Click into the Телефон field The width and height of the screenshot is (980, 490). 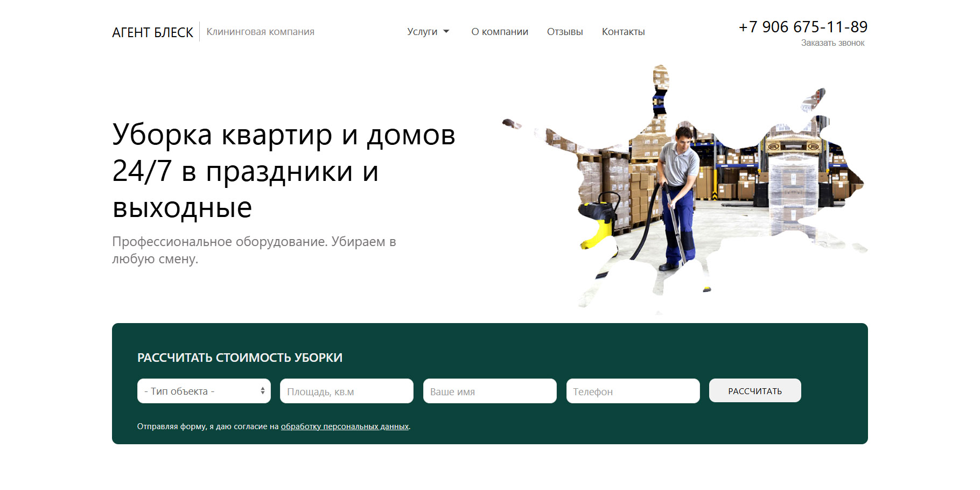coord(633,391)
